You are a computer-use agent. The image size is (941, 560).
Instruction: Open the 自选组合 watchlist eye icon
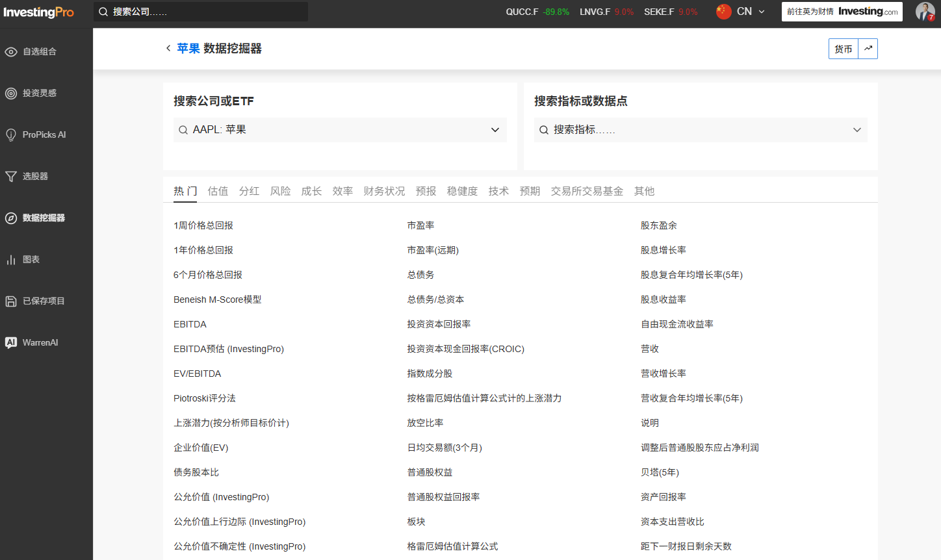click(x=11, y=52)
